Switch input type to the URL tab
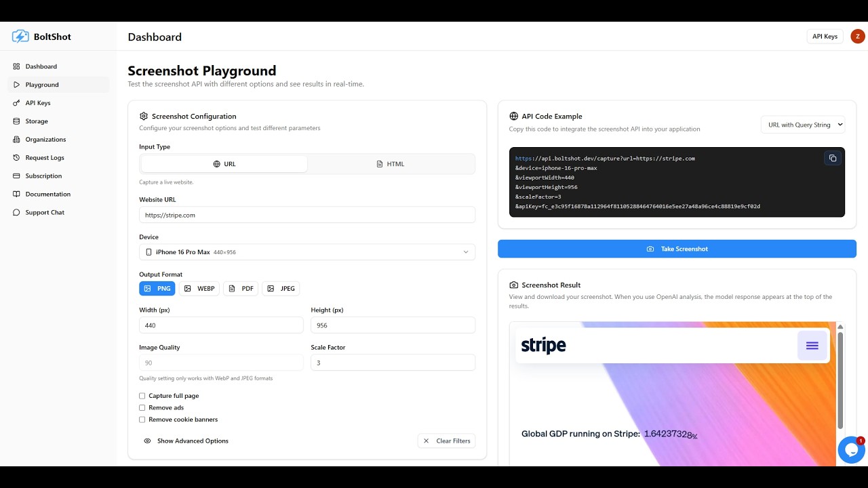Screen dimensions: 868x488 (x=224, y=164)
